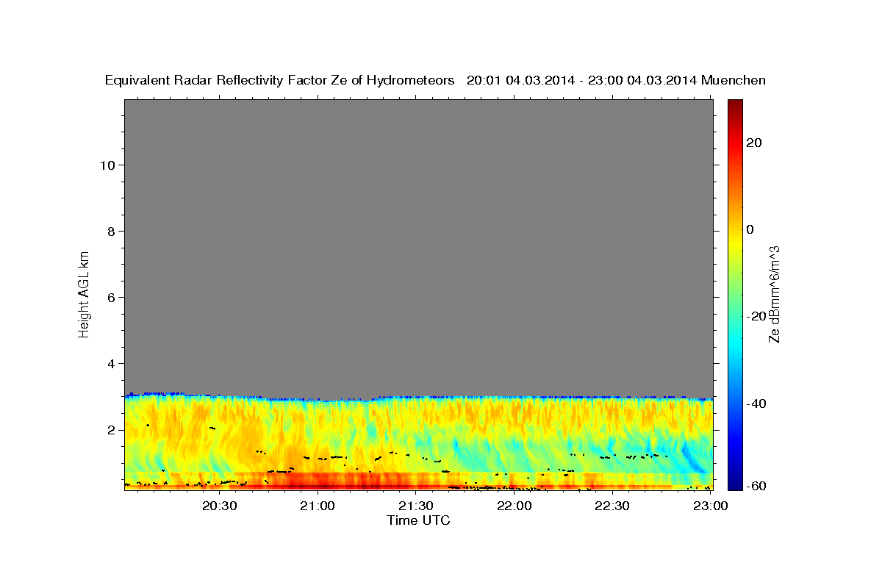The width and height of the screenshot is (882, 588).
Task: Click the plot title beginning 'Equivalent Radar Reflectivity Factor'
Action: point(435,80)
